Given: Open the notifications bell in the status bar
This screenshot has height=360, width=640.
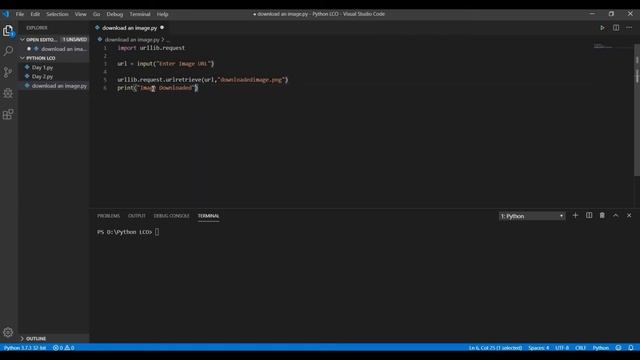Looking at the screenshot, I should pos(631,348).
